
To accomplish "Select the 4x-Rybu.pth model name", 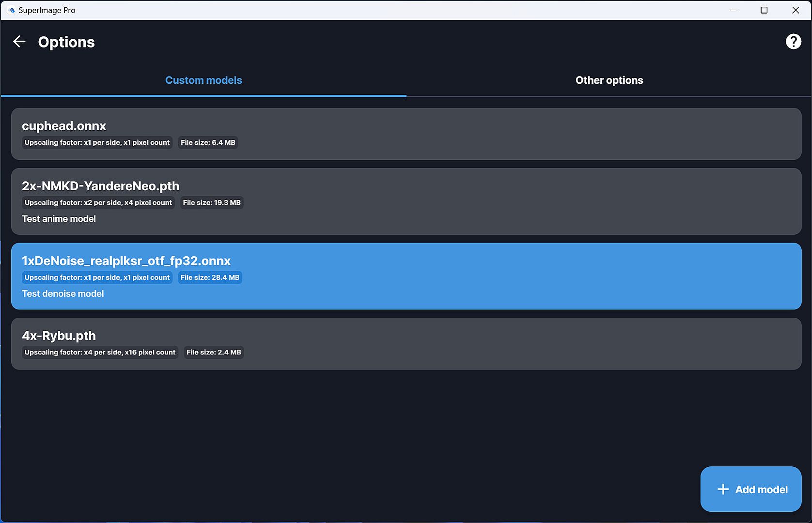I will pyautogui.click(x=59, y=336).
